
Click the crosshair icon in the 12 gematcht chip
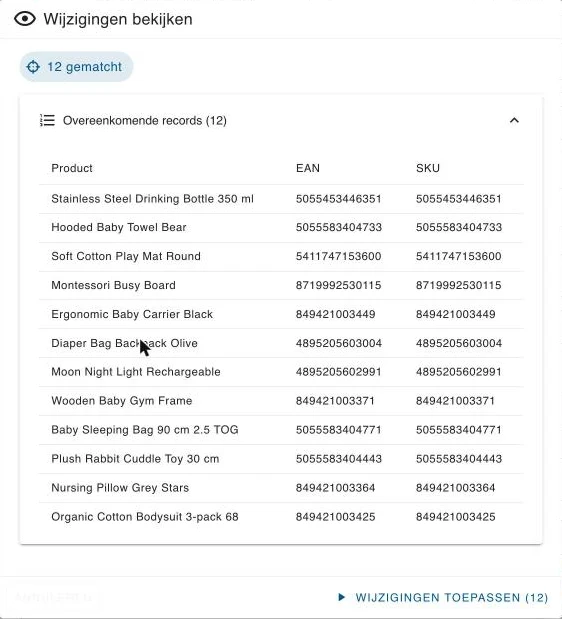pos(33,67)
